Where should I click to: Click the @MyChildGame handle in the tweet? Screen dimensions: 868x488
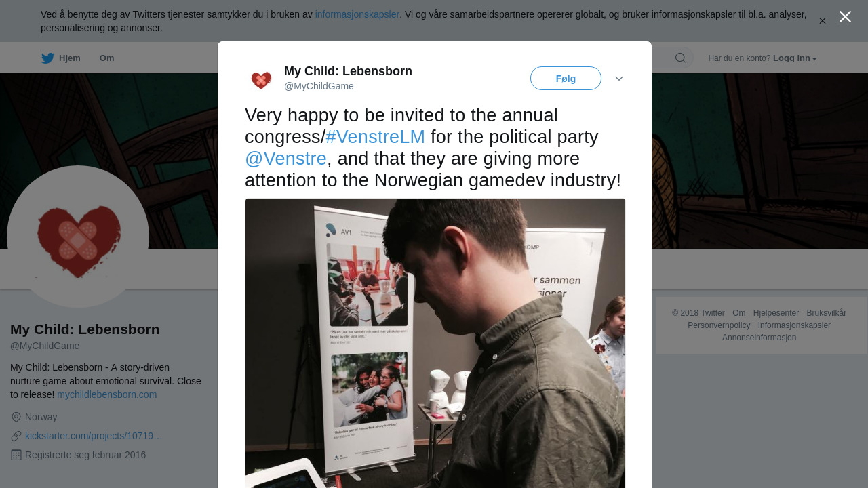[319, 86]
